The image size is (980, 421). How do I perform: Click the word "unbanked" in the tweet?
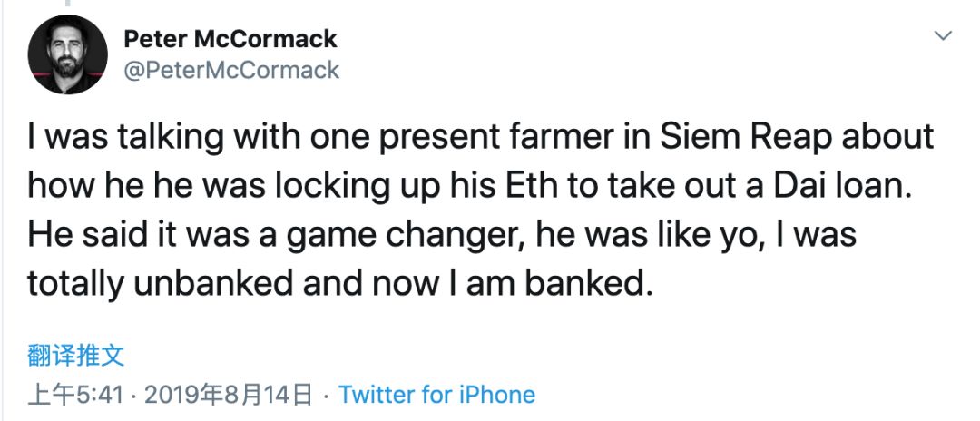tap(235, 285)
